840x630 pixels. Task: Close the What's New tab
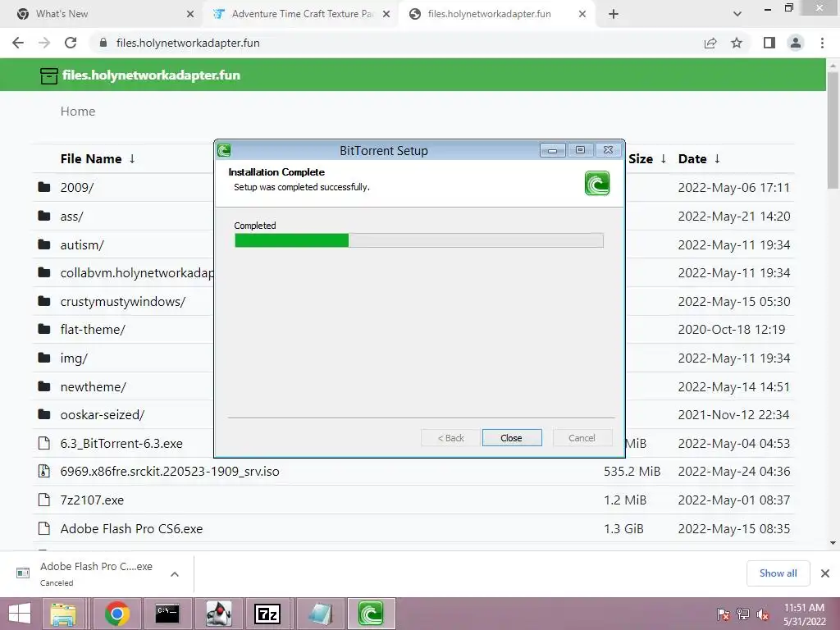(x=190, y=14)
